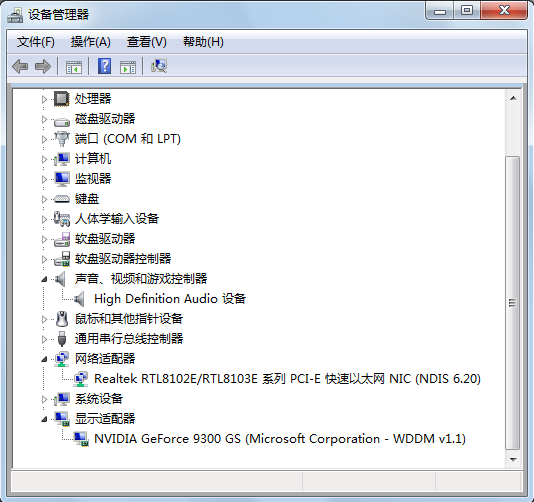Viewport: 534px width, 502px height.
Task: Collapse the 声音、视频和游戏控制器 node
Action: click(x=44, y=279)
